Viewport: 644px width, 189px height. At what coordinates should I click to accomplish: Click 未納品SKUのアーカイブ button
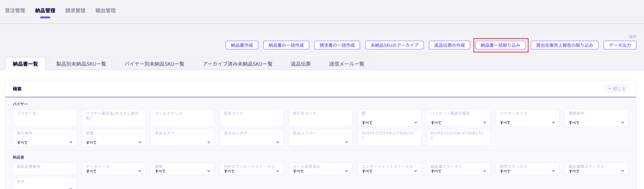(x=394, y=45)
